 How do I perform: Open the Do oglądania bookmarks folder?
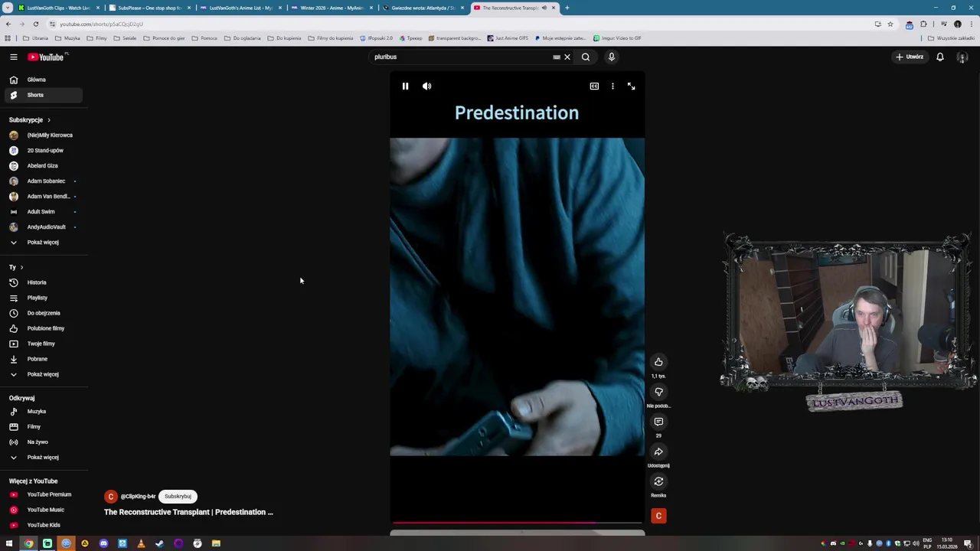pyautogui.click(x=242, y=37)
